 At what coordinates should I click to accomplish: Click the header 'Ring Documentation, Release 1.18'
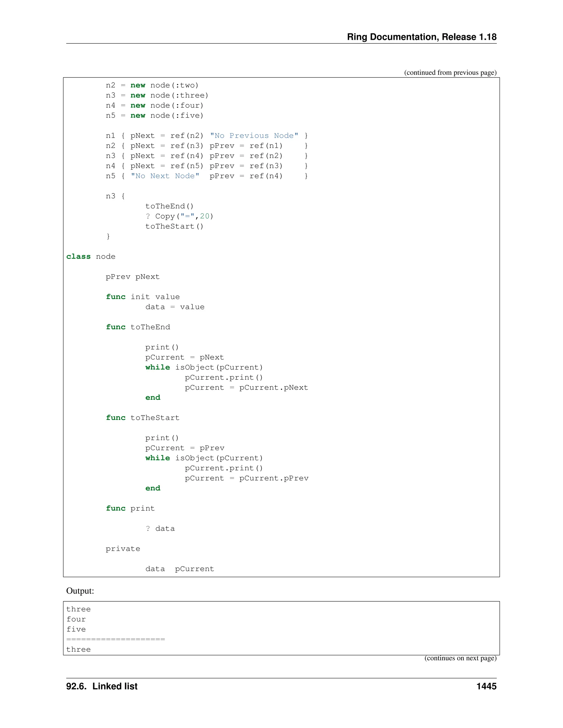click(x=422, y=37)
